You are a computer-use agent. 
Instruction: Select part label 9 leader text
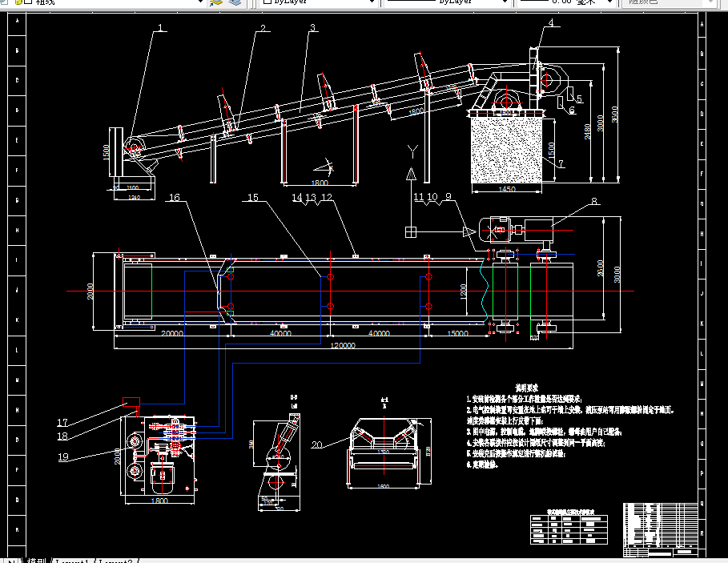click(448, 196)
